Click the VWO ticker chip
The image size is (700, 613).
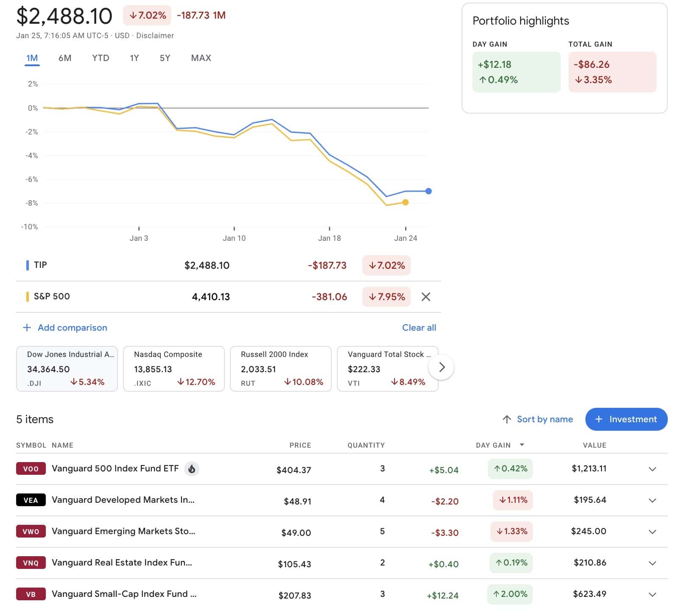[x=30, y=531]
